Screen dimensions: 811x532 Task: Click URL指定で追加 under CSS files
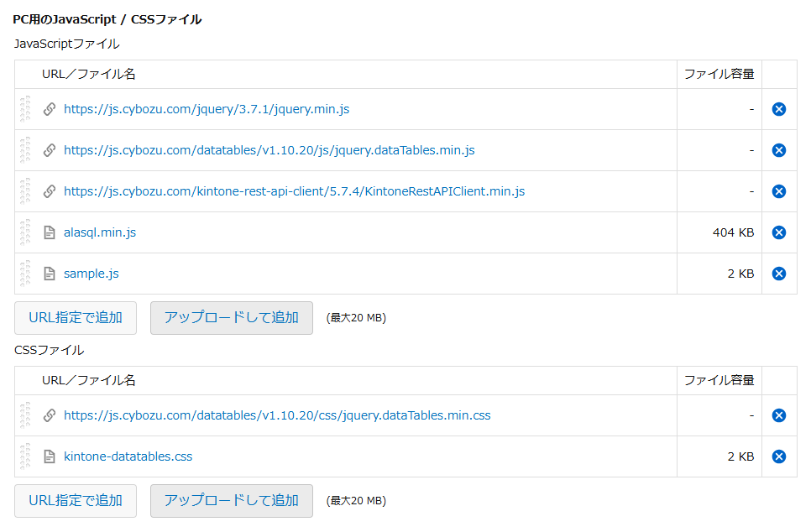75,501
